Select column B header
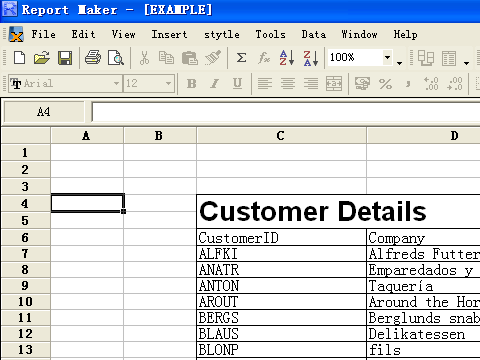 [160, 136]
